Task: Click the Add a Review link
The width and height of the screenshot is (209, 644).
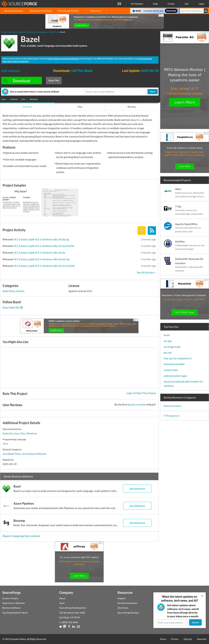Action: pyautogui.click(x=11, y=71)
